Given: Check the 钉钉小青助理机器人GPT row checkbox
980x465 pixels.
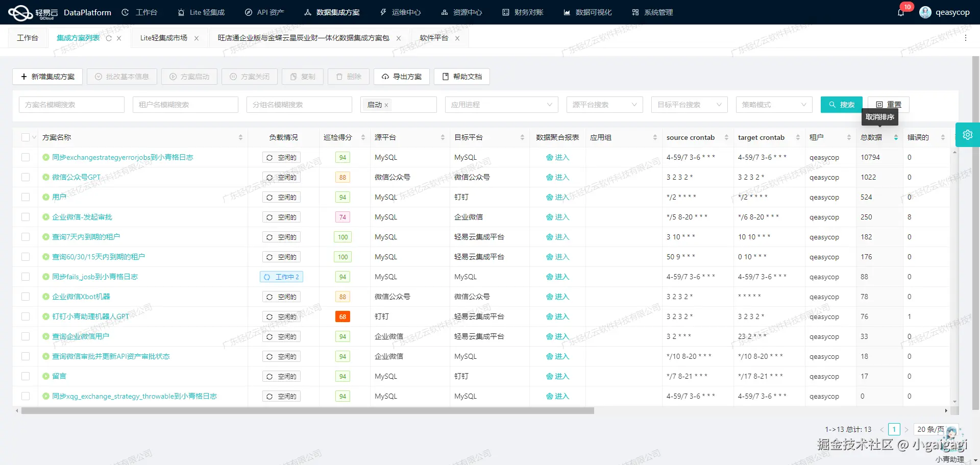Looking at the screenshot, I should point(26,316).
